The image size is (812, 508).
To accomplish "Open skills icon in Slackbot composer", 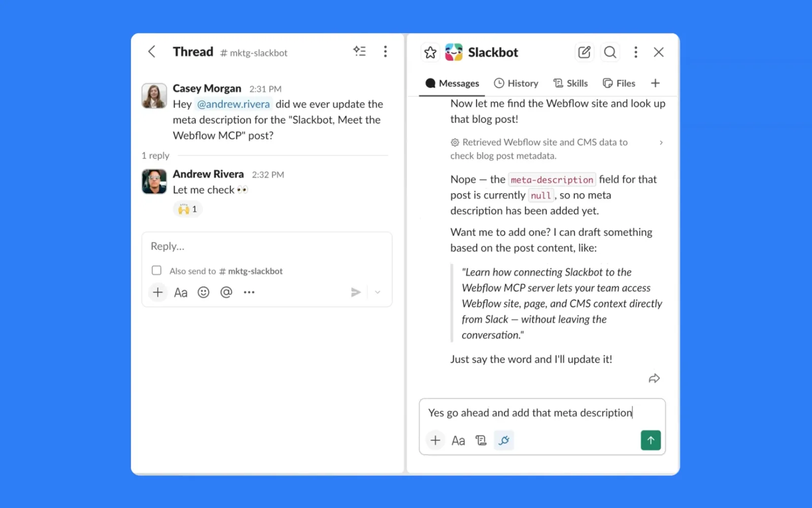I will pos(481,440).
